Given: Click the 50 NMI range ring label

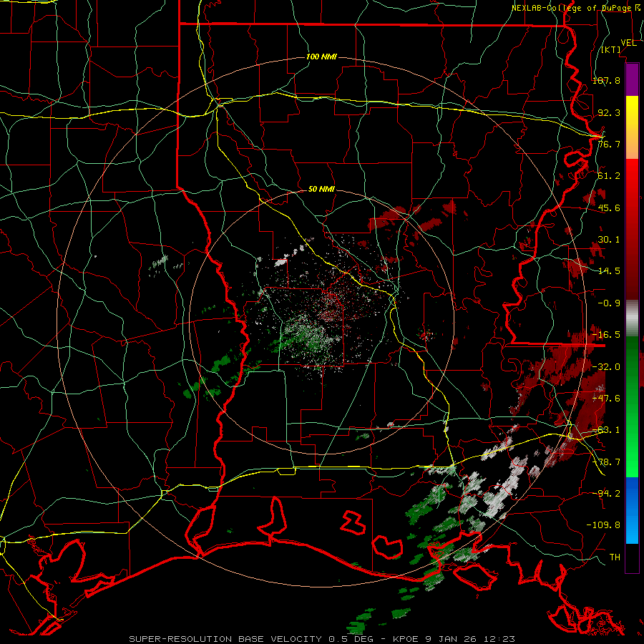Looking at the screenshot, I should point(321,189).
